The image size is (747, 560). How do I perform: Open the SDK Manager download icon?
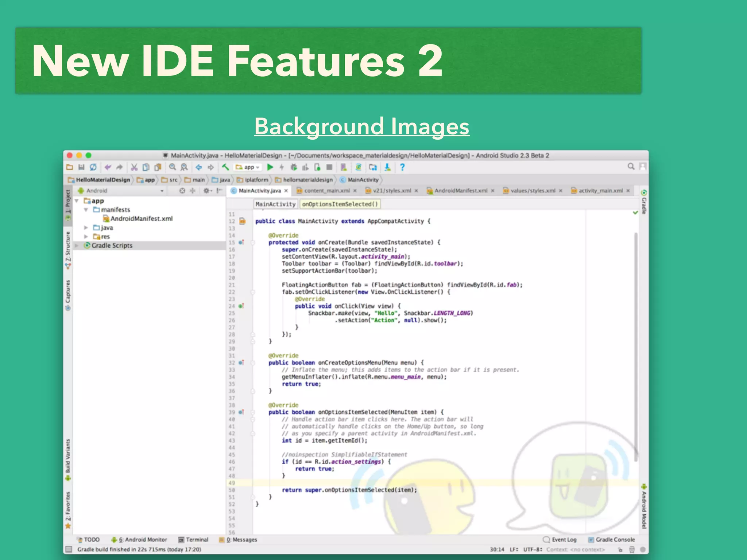387,167
